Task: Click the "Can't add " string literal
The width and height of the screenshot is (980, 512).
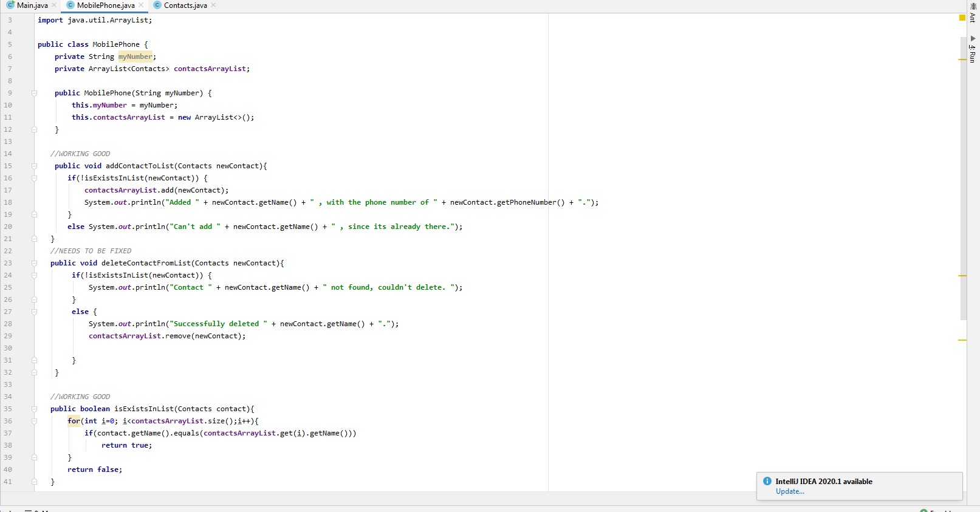Action: [x=195, y=227]
